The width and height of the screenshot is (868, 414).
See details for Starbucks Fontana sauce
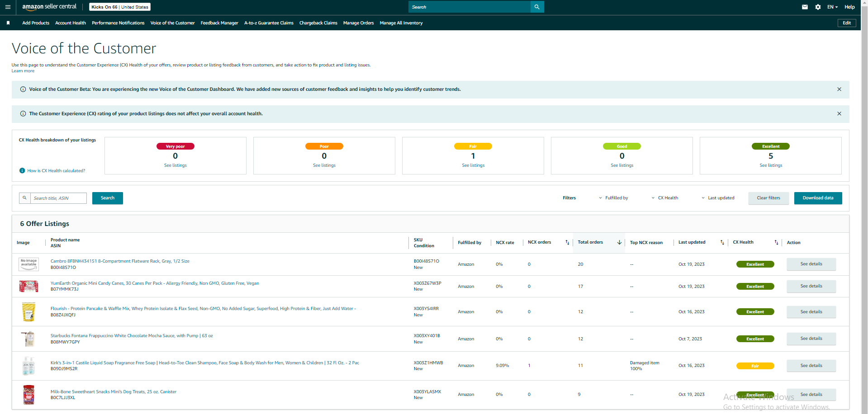[811, 339]
